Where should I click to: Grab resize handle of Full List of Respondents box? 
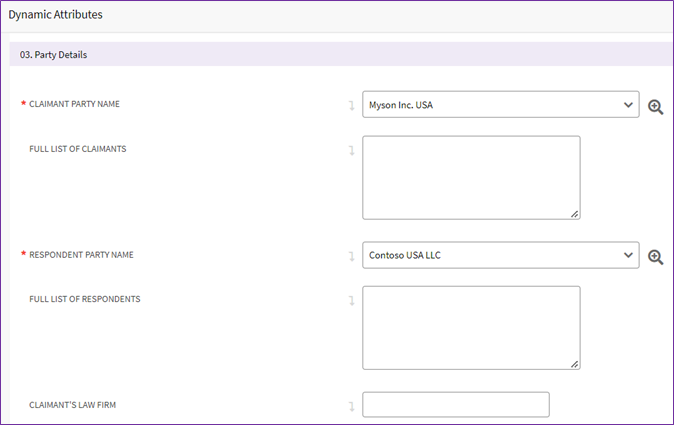[575, 364]
